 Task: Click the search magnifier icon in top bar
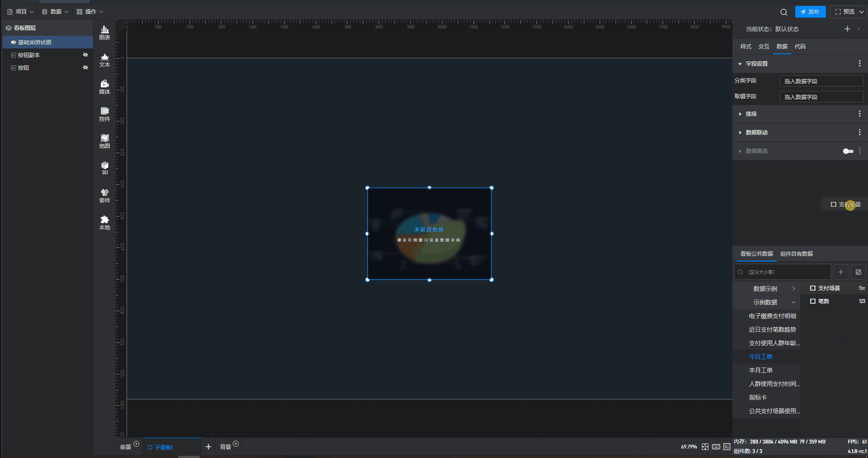pos(783,12)
